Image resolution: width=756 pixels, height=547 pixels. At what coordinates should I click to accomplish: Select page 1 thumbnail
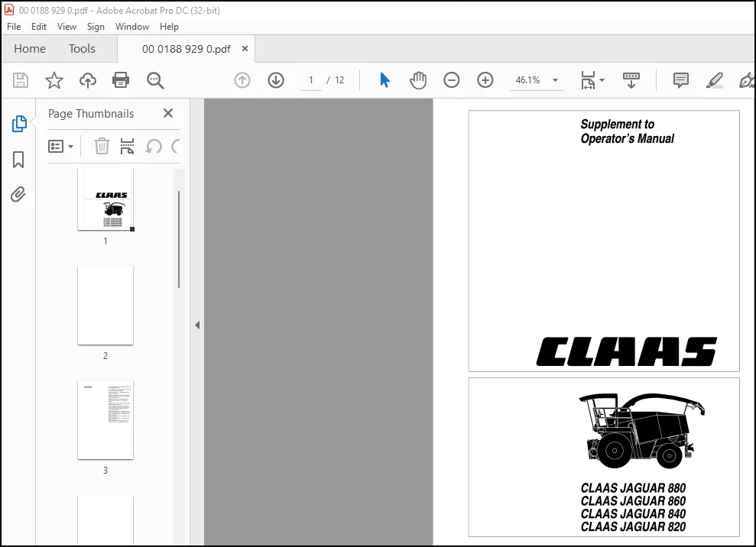click(105, 199)
